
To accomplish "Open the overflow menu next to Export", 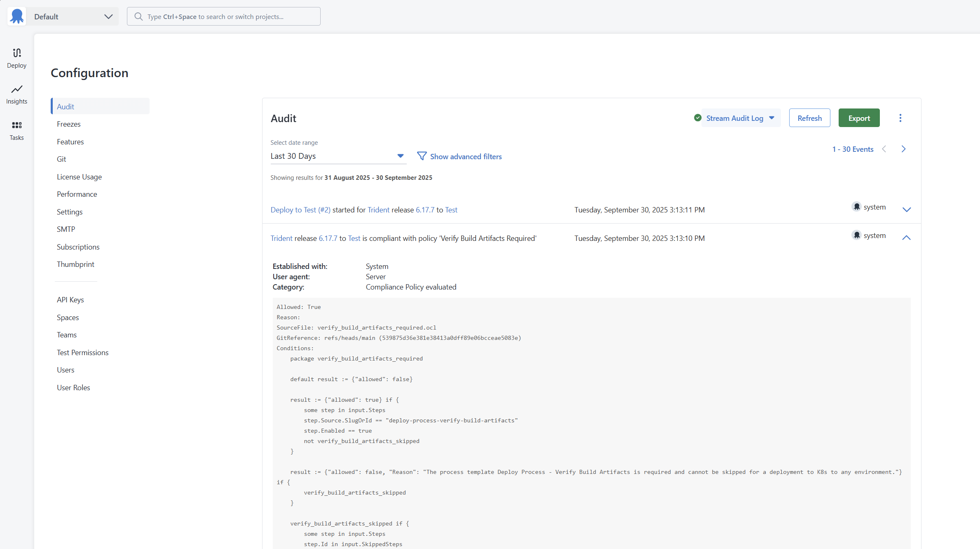I will click(900, 118).
